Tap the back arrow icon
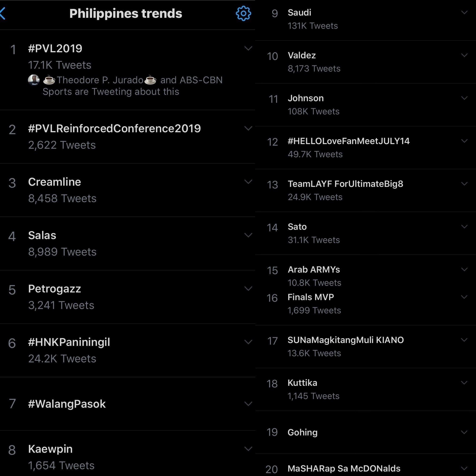The image size is (476, 476). pyautogui.click(x=3, y=13)
